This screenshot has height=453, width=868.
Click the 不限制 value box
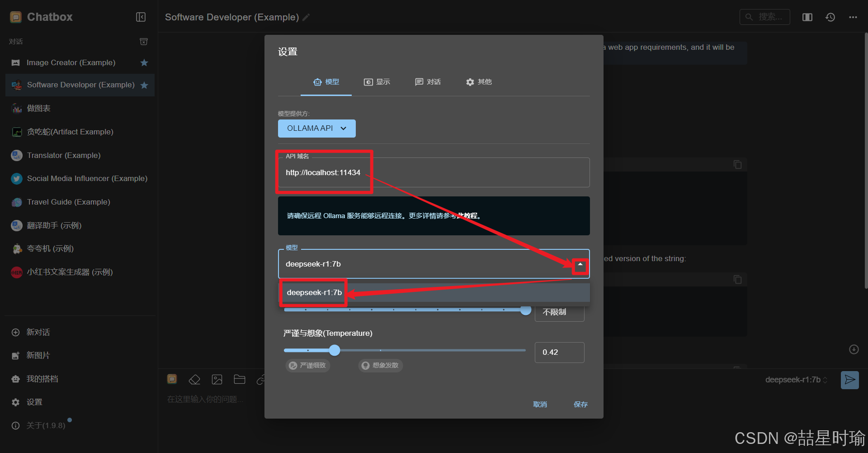[560, 312]
